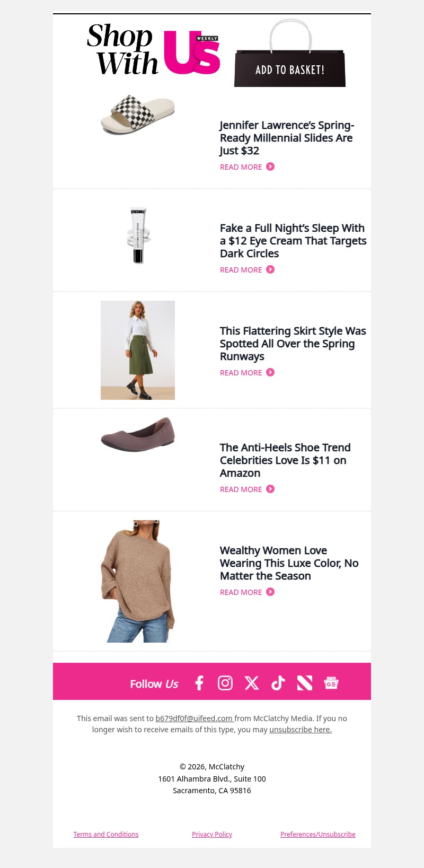The width and height of the screenshot is (424, 868).
Task: Open the checkered slide sandal product image
Action: tap(138, 115)
